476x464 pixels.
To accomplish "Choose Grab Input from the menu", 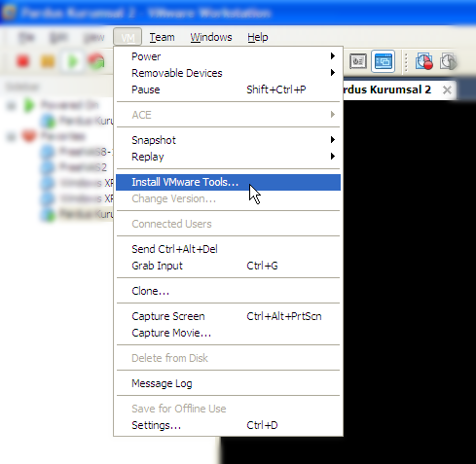I will point(228,266).
